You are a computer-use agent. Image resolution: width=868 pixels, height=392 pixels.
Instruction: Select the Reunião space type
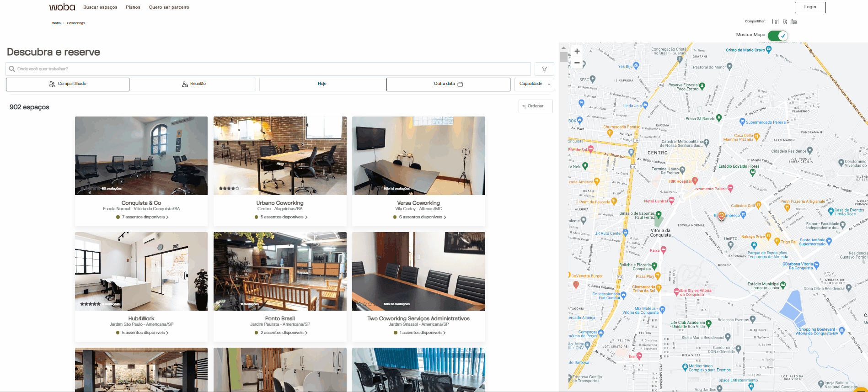tap(194, 84)
